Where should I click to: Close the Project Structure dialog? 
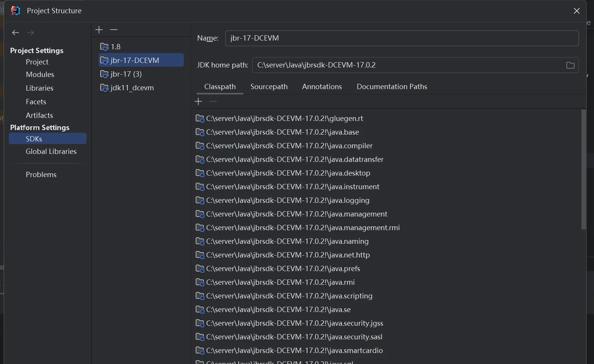coord(577,11)
